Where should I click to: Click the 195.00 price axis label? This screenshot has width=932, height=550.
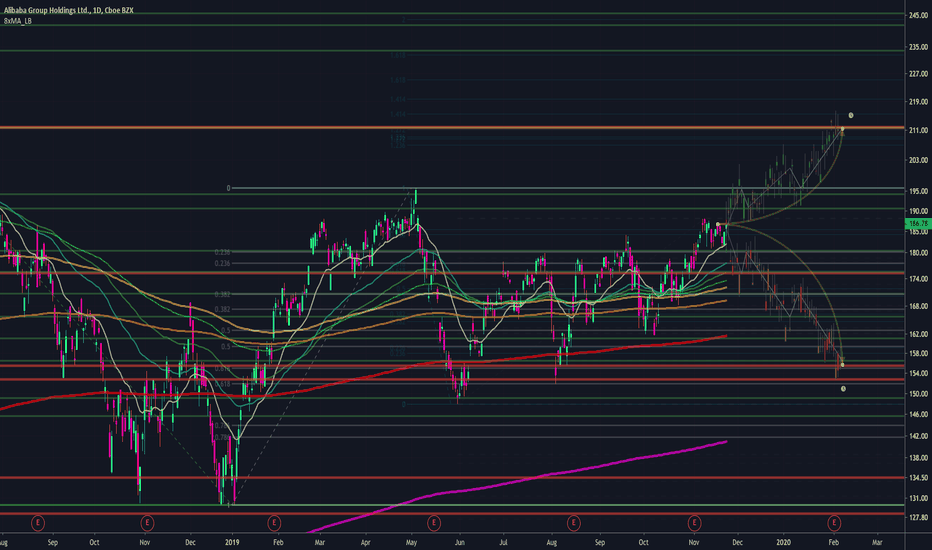coord(918,191)
